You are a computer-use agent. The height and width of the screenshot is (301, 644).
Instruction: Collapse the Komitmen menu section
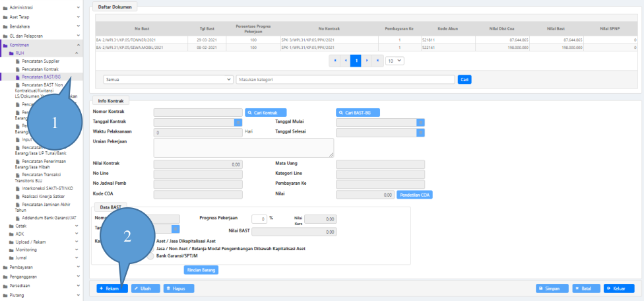[x=78, y=45]
